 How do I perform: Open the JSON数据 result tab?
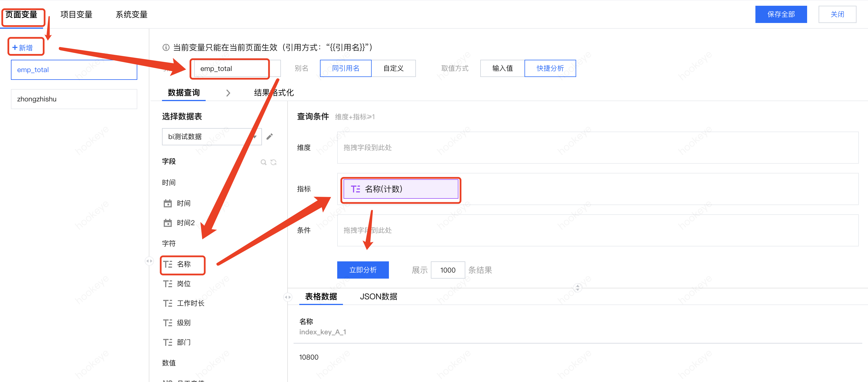point(378,296)
